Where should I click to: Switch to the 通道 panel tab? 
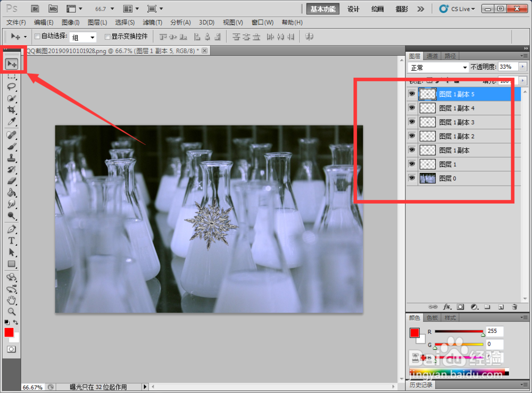point(431,55)
